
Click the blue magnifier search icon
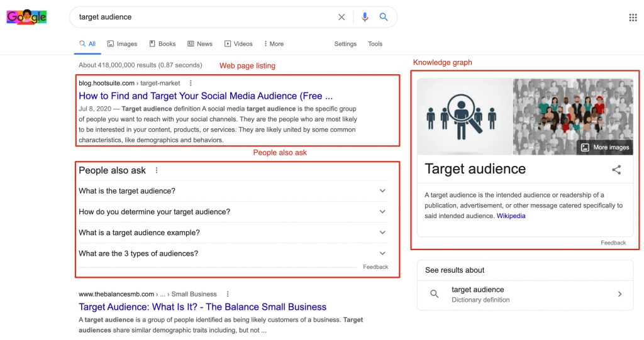(384, 17)
